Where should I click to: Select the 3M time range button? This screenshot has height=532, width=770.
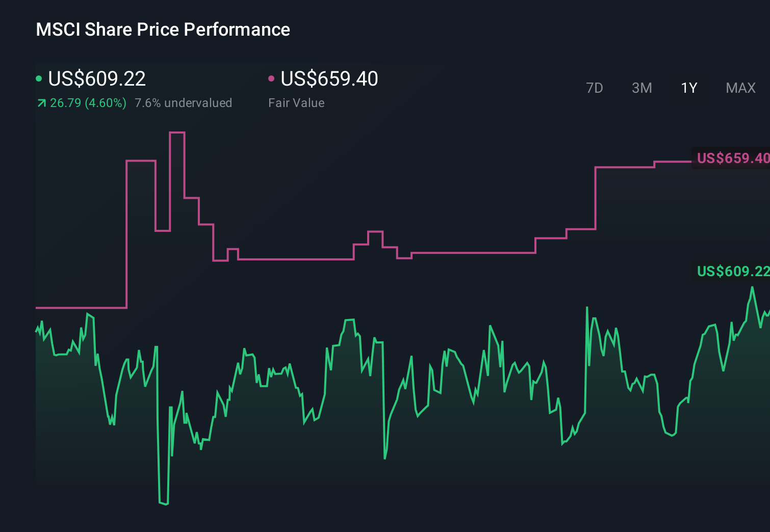coord(641,88)
